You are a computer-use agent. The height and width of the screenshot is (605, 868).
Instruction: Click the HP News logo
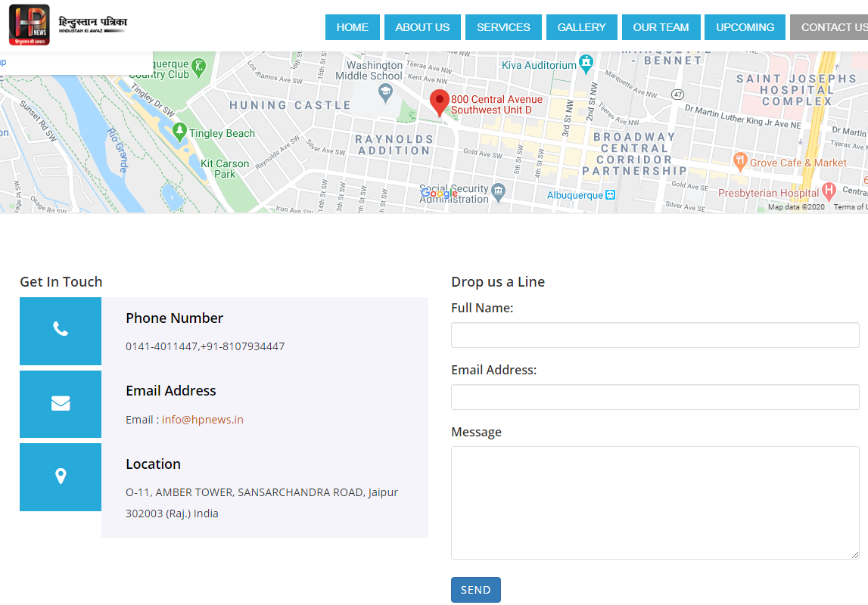[30, 25]
